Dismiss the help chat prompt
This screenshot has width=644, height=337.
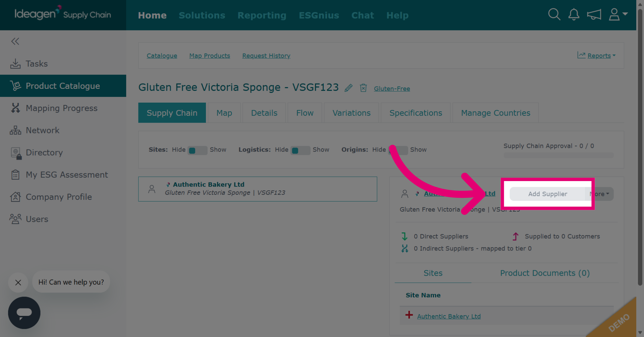(x=18, y=282)
